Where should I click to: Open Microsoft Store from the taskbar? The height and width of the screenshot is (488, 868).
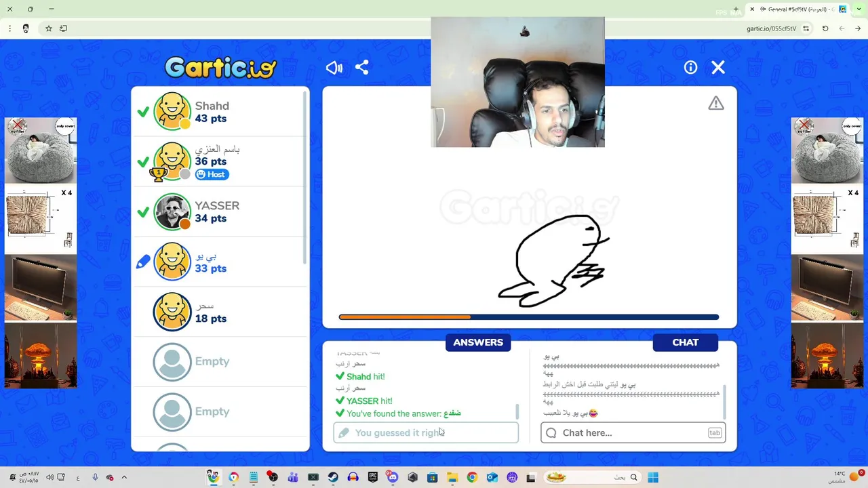432,477
